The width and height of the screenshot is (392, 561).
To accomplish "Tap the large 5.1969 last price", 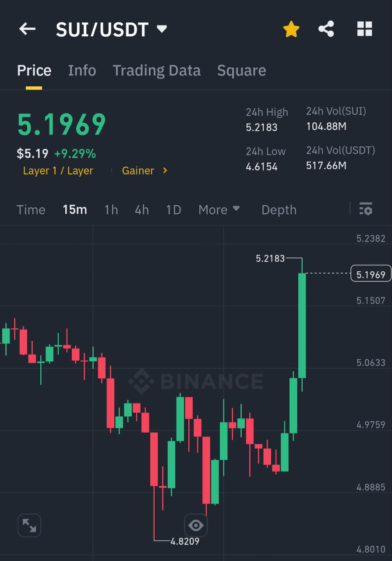I will [x=62, y=124].
